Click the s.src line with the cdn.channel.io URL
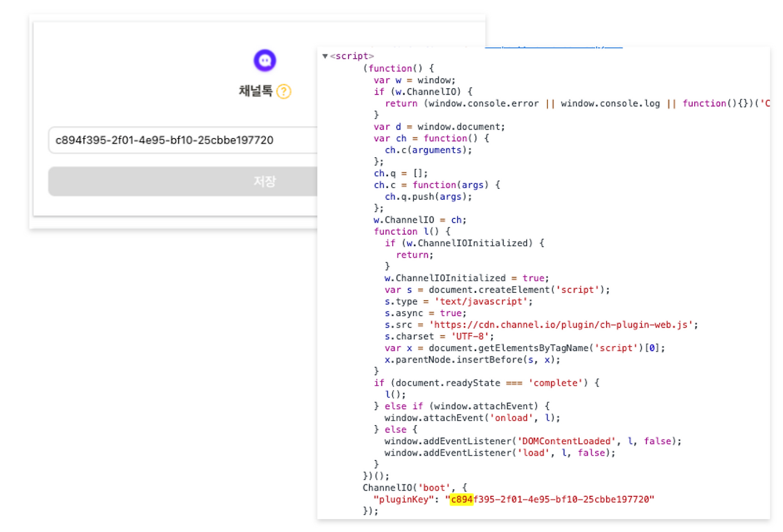This screenshot has height=532, width=783. 541,325
